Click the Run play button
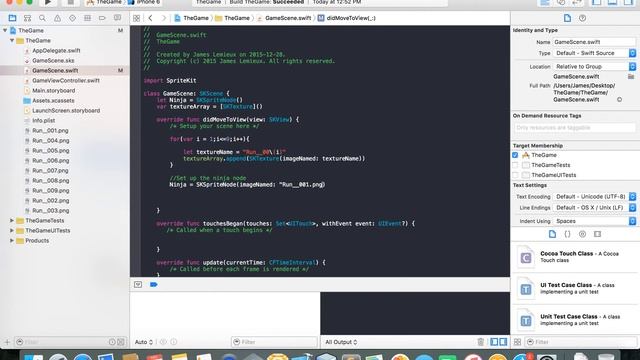This screenshot has height=360, width=640. pyautogui.click(x=48, y=2)
